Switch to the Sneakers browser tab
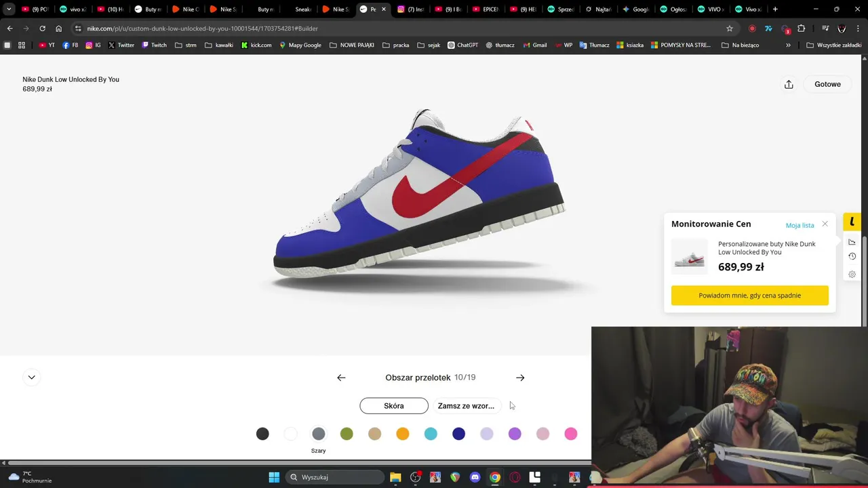This screenshot has width=868, height=488. tap(298, 9)
